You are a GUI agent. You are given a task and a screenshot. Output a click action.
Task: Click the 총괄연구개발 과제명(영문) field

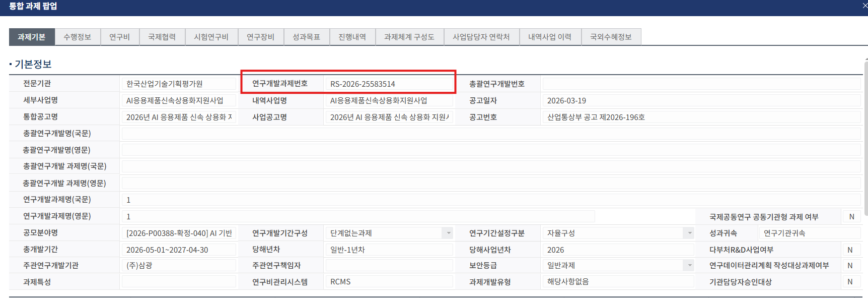click(491, 183)
